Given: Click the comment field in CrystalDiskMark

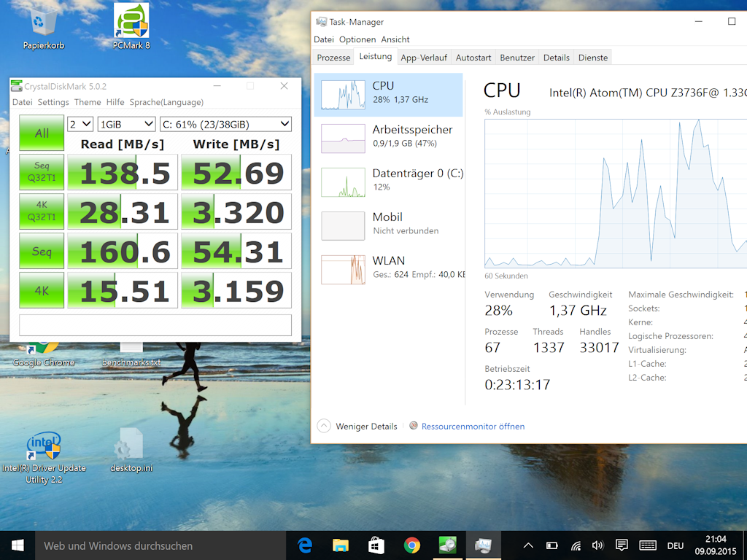Looking at the screenshot, I should pyautogui.click(x=155, y=324).
